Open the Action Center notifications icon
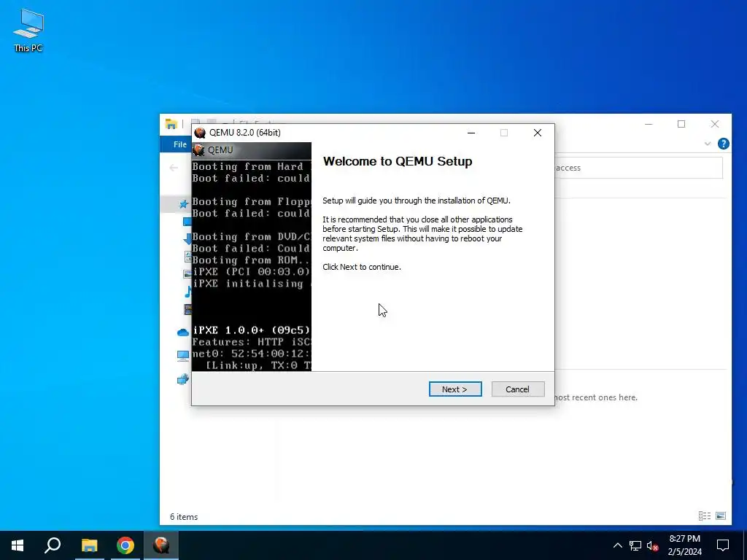 723,545
